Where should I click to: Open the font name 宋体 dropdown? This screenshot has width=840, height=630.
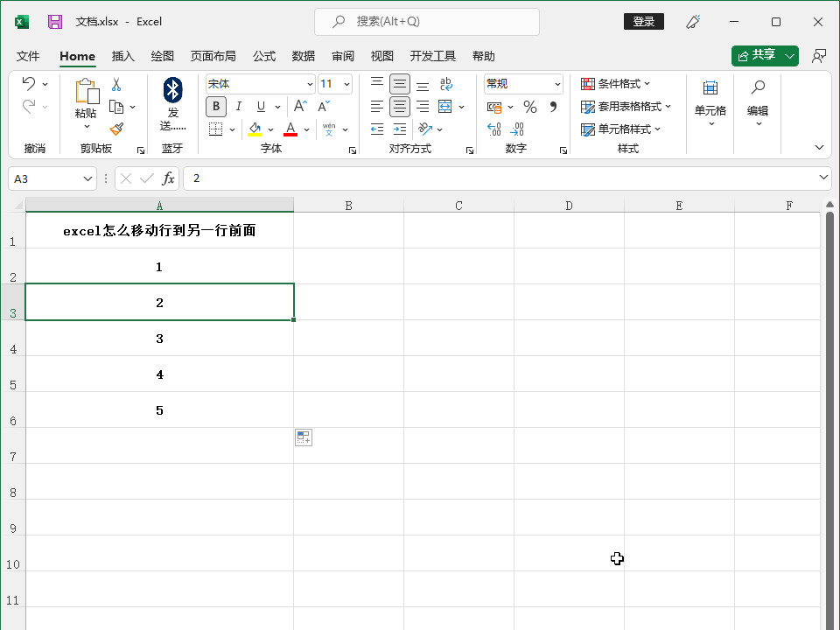tap(310, 84)
